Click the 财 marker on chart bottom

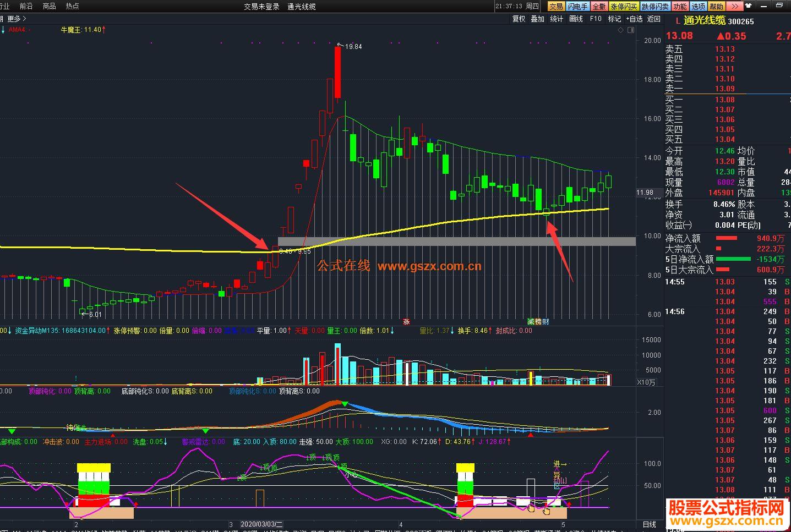546,322
